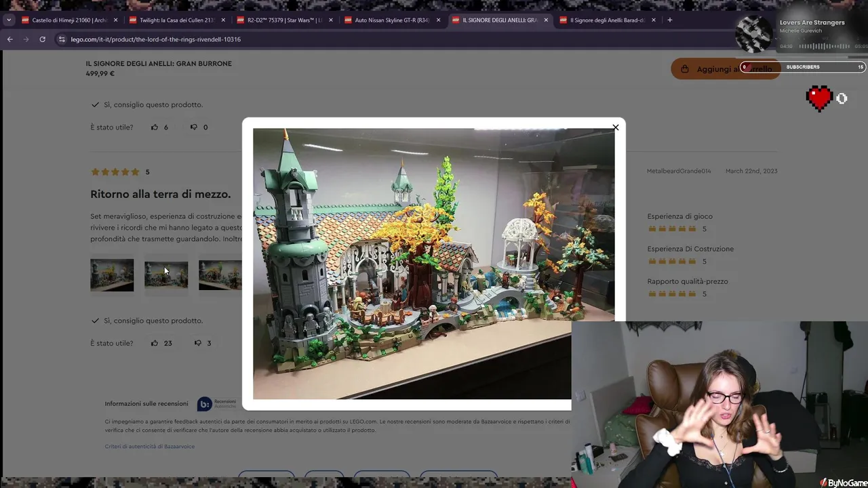Close the Gran Burrone active tab
The image size is (868, 488).
pyautogui.click(x=546, y=20)
